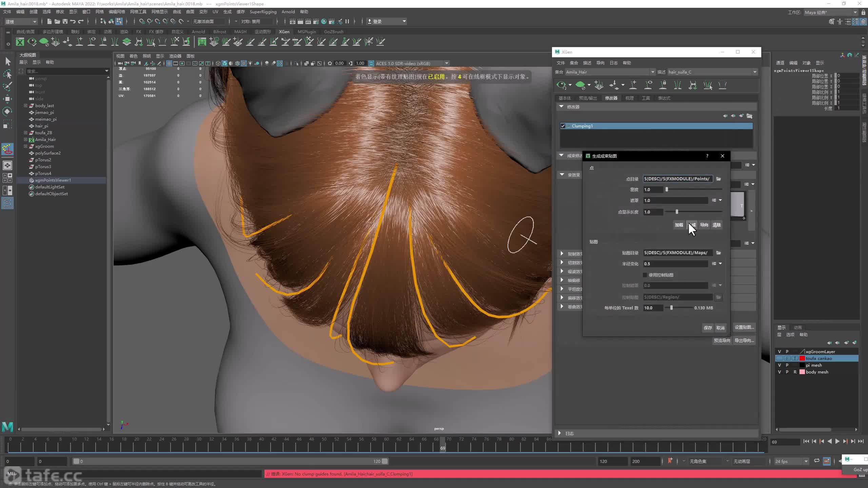The image size is (868, 488).
Task: Click the 取消 button in clump map dialog
Action: (721, 328)
